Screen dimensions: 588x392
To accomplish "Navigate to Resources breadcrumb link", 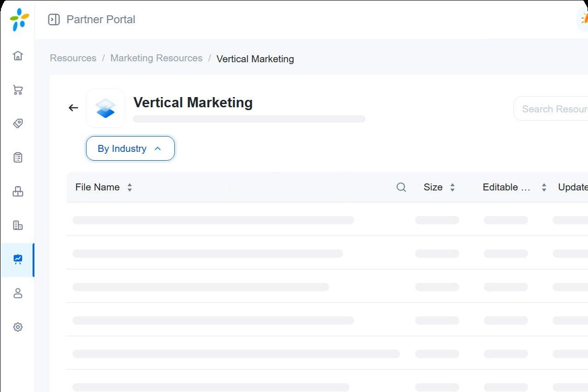I will [x=73, y=59].
